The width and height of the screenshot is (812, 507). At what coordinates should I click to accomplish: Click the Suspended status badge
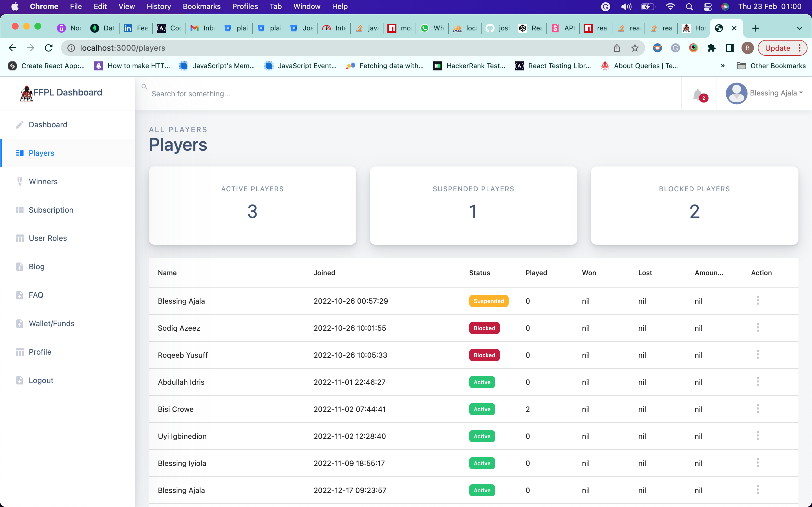coord(489,301)
